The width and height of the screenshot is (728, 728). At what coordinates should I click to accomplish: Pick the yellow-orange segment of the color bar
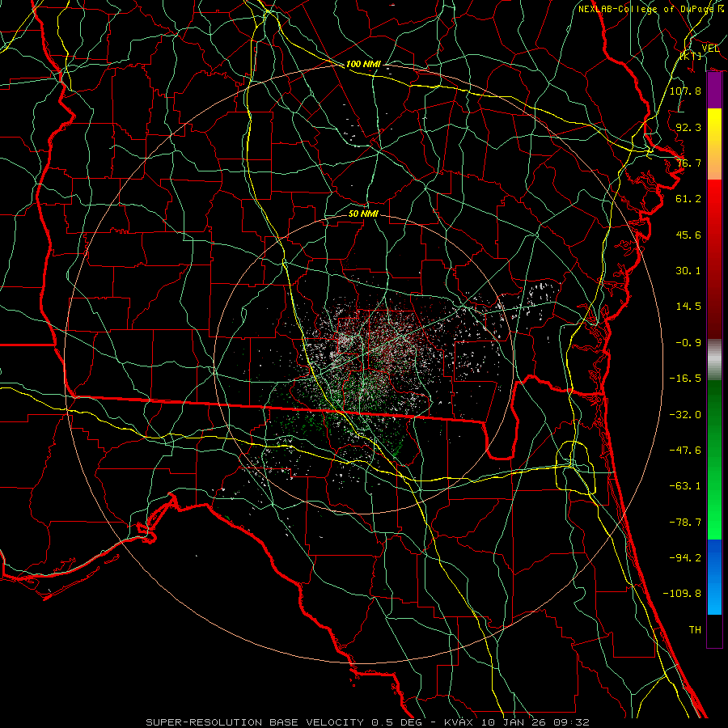click(714, 144)
